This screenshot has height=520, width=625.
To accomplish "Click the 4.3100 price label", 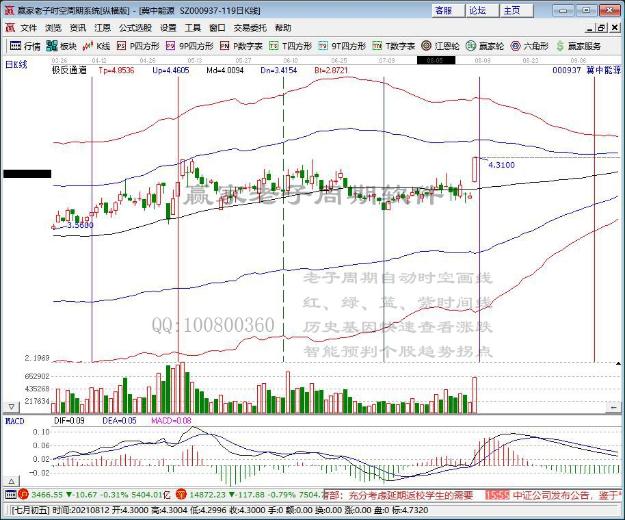I will tap(501, 165).
